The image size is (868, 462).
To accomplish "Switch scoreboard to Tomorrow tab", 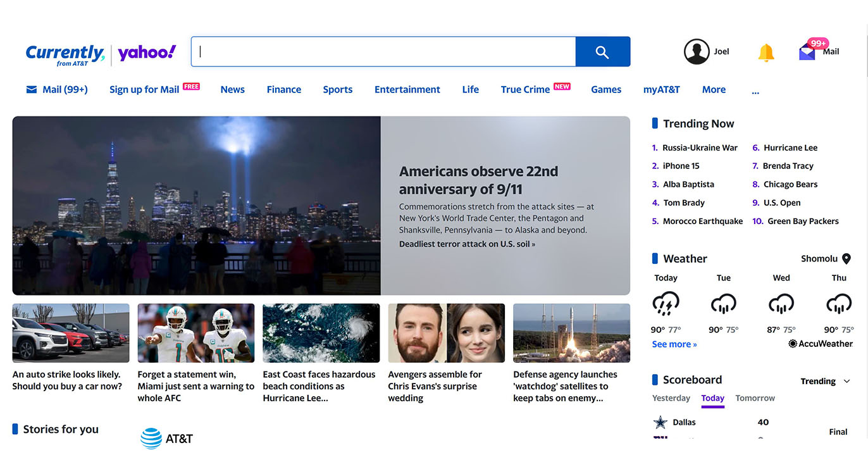I will (x=755, y=398).
